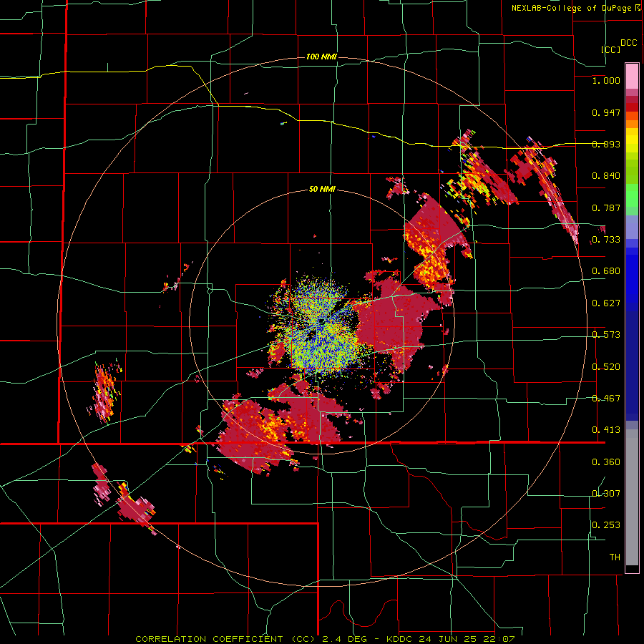Click the 50 NMI range ring label

click(x=322, y=190)
